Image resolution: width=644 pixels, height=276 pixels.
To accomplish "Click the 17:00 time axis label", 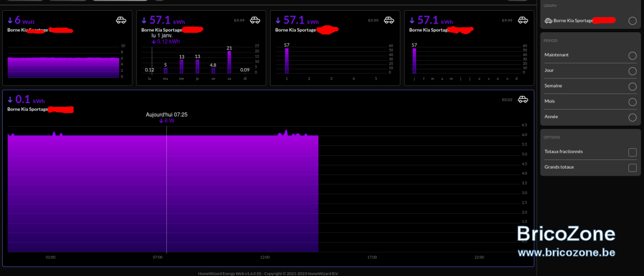I will coord(372,257).
